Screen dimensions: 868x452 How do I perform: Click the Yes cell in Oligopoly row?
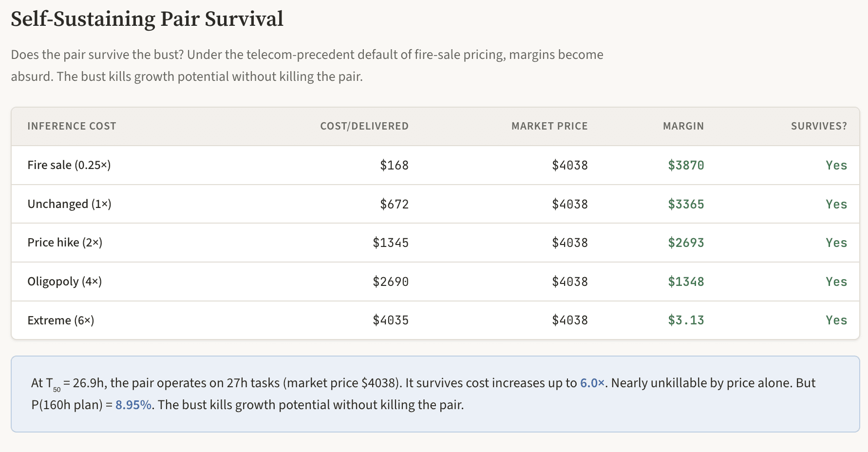coord(836,282)
